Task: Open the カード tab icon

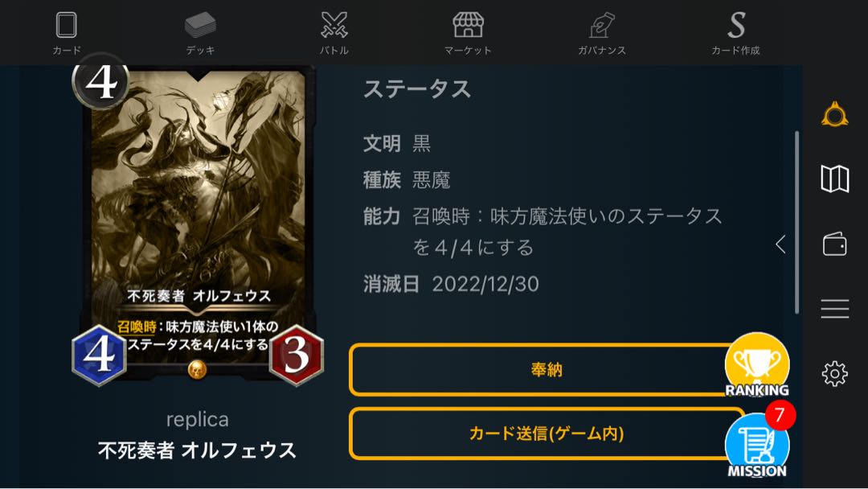Action: [x=67, y=26]
